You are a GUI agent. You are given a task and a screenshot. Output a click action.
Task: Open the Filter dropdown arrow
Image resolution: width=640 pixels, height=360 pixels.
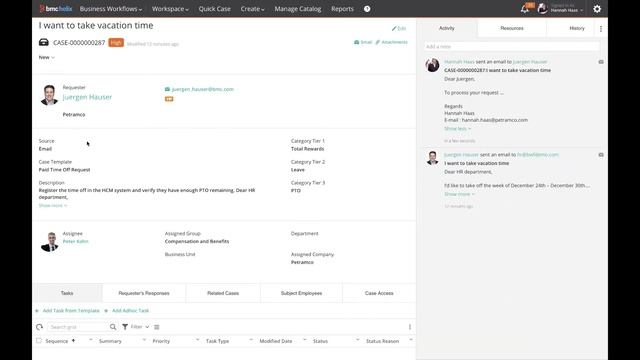click(x=147, y=327)
